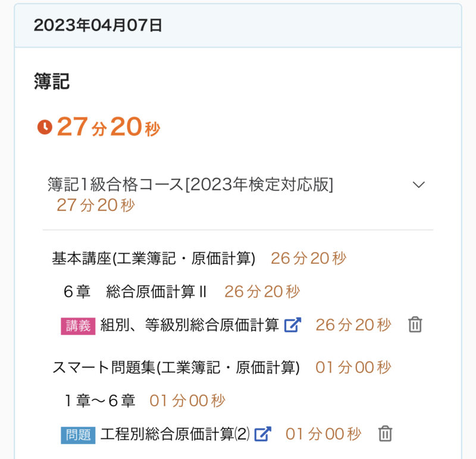Open the 組別、等級別総合原価計算 lecture
This screenshot has height=459, width=476.
pyautogui.click(x=189, y=325)
